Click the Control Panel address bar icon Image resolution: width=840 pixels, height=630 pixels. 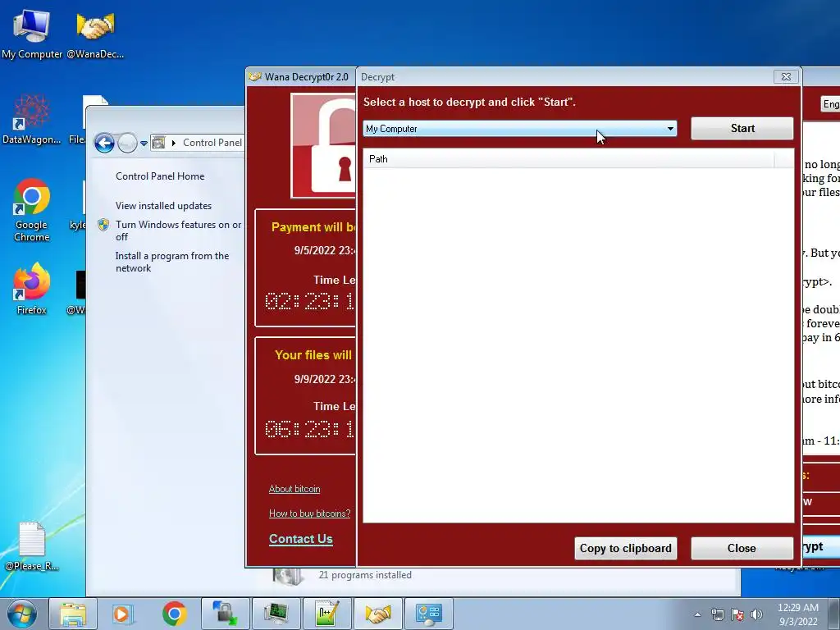point(159,143)
